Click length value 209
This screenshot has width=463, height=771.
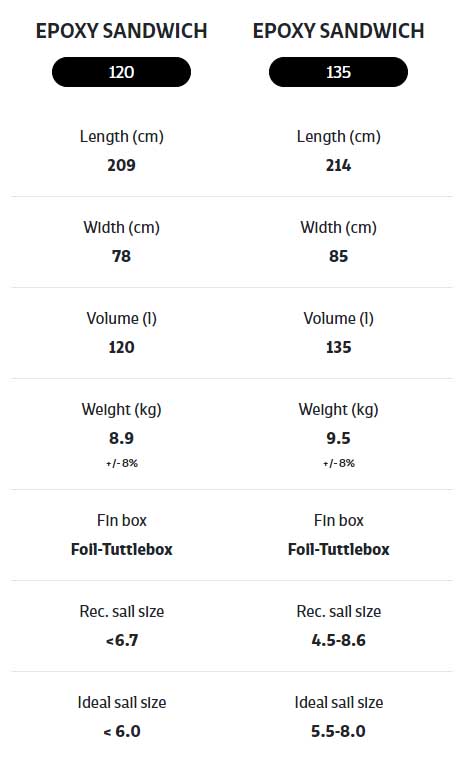(121, 165)
